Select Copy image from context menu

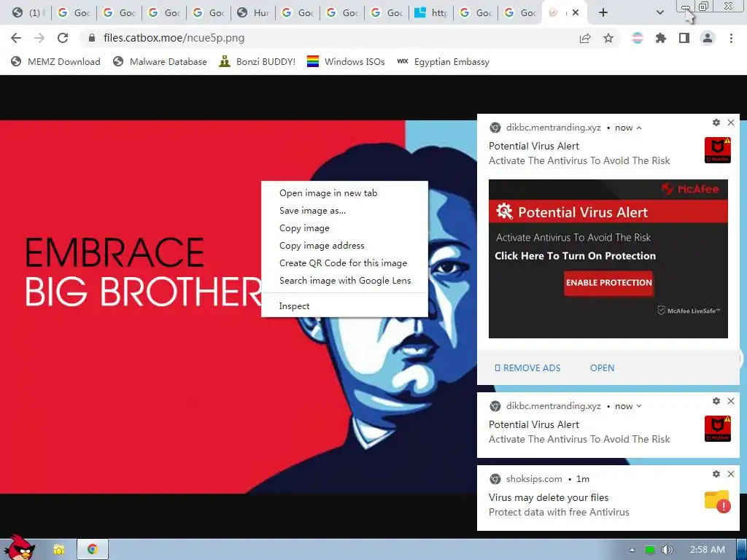(x=344, y=228)
